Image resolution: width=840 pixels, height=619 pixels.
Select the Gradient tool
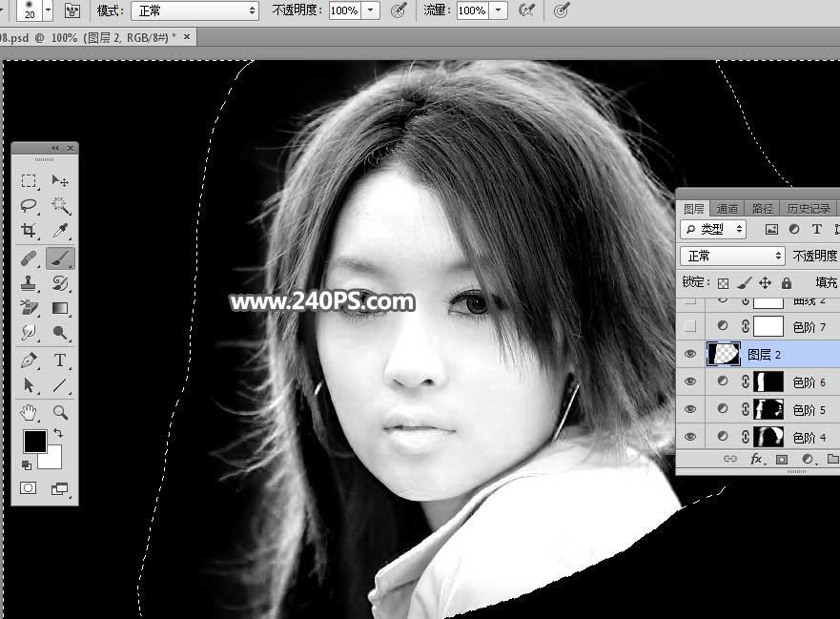point(60,308)
